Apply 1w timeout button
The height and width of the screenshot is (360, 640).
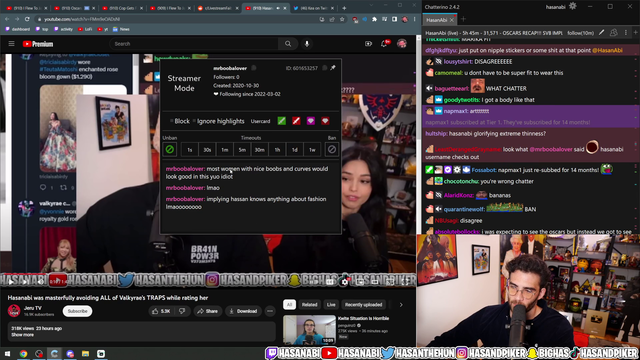pos(312,150)
